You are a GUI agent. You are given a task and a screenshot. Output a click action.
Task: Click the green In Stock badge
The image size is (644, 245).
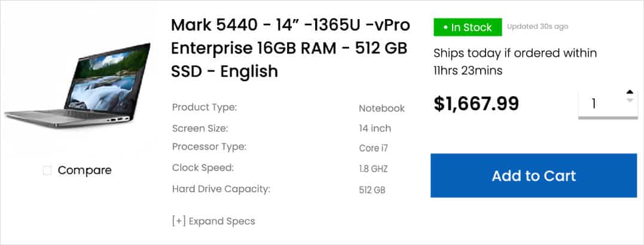[468, 27]
